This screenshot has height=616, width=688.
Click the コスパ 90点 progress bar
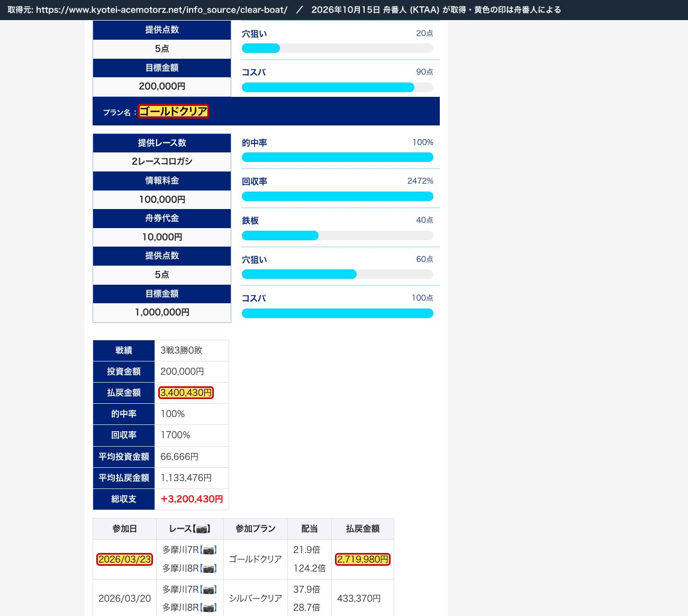pos(338,87)
